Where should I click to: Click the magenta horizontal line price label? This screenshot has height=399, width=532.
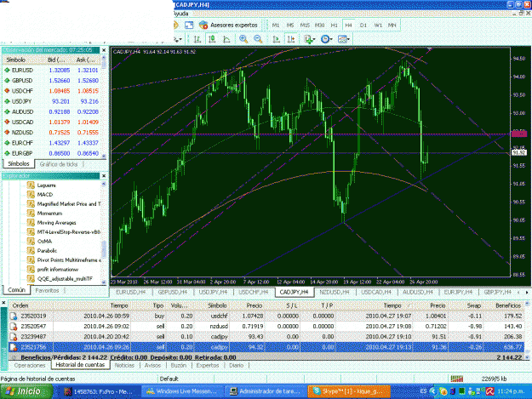pyautogui.click(x=519, y=134)
